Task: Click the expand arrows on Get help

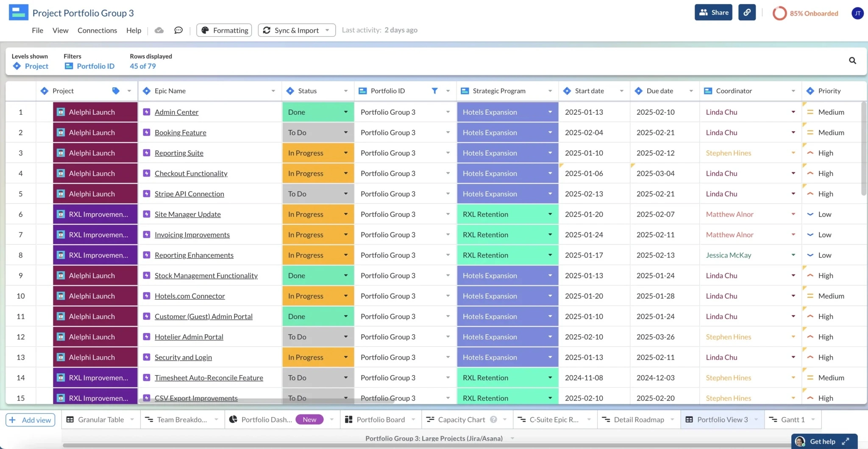Action: (x=846, y=441)
